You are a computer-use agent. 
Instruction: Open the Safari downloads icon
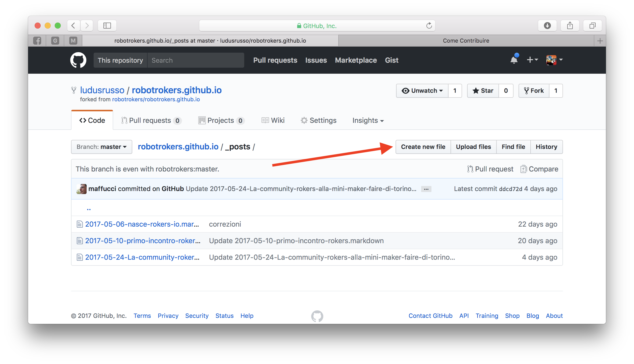[547, 26]
